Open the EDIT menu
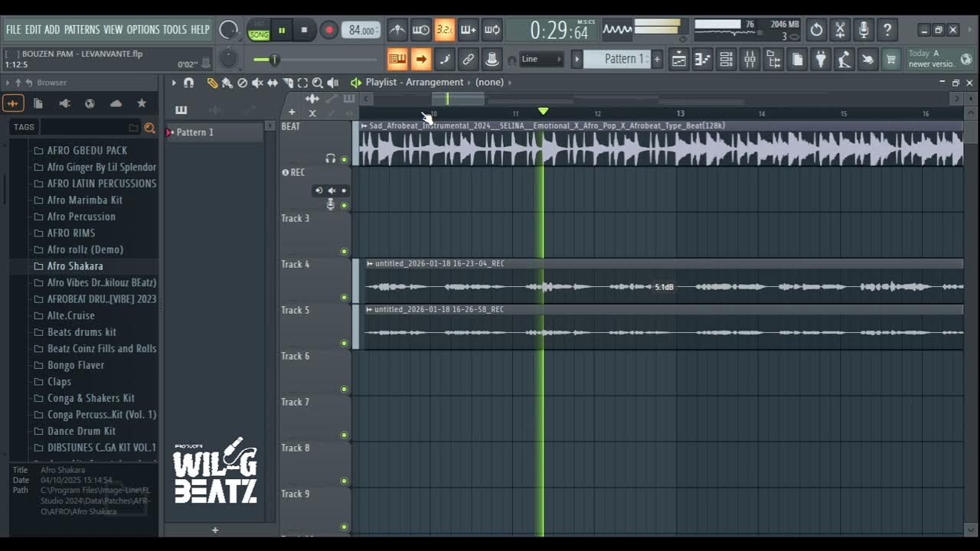The height and width of the screenshot is (551, 980). (x=33, y=30)
